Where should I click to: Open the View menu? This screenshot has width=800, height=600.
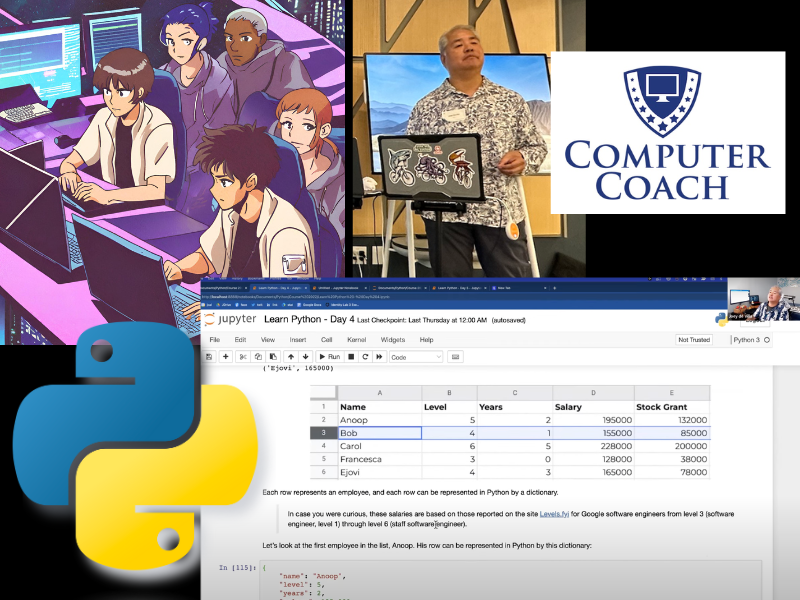pos(268,340)
